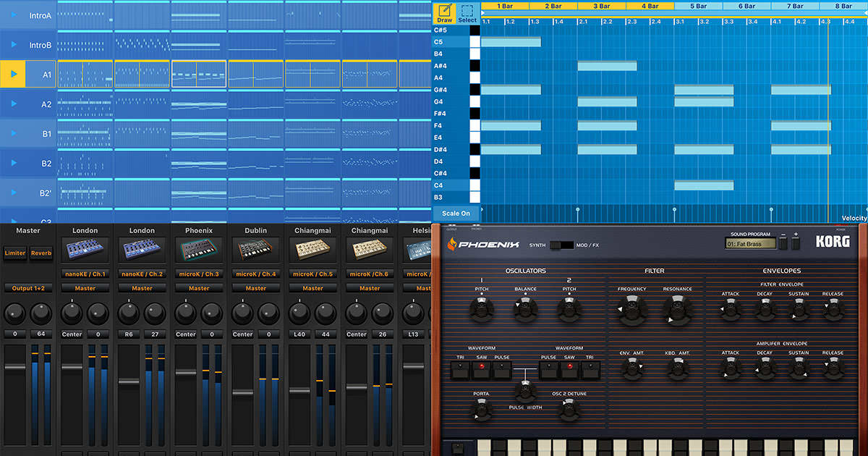
Task: Open Chiangmai gadget on microK Ch.6 strip
Action: click(x=370, y=250)
